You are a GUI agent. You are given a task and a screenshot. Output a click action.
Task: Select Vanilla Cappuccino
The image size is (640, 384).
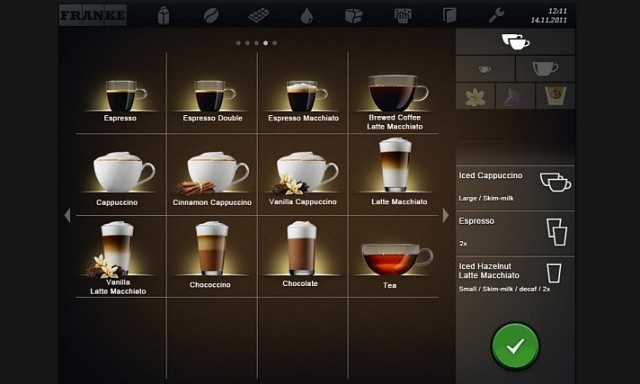click(x=303, y=179)
